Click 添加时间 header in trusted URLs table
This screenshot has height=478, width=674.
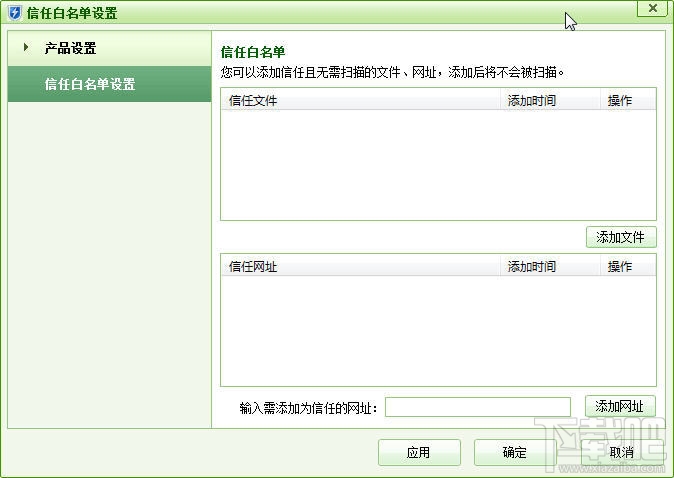[550, 266]
